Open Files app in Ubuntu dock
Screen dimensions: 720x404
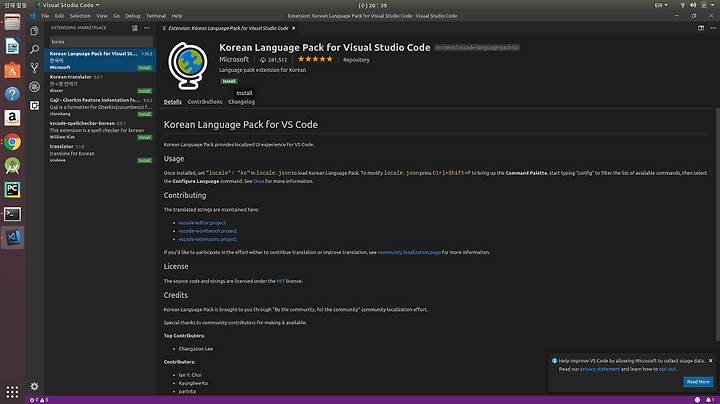pos(12,22)
